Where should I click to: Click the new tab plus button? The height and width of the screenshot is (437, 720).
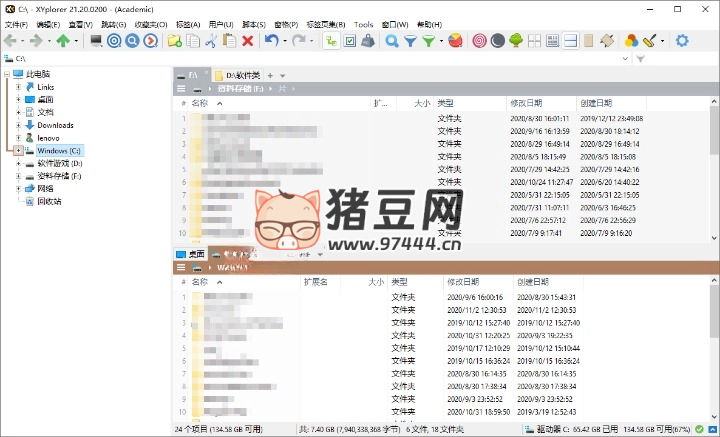(x=270, y=75)
